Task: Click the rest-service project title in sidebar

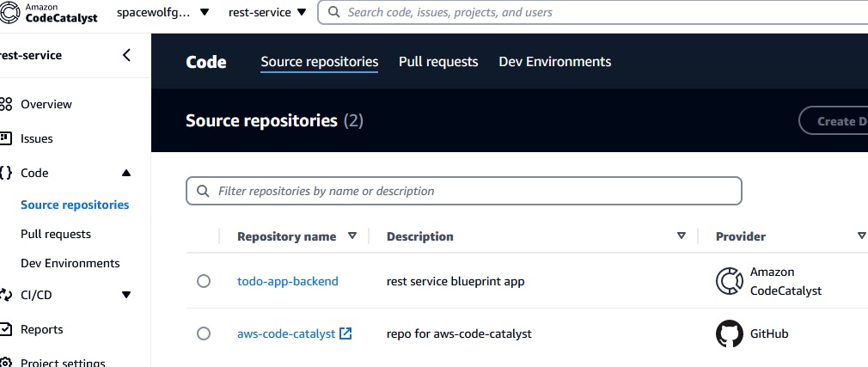Action: (x=31, y=55)
